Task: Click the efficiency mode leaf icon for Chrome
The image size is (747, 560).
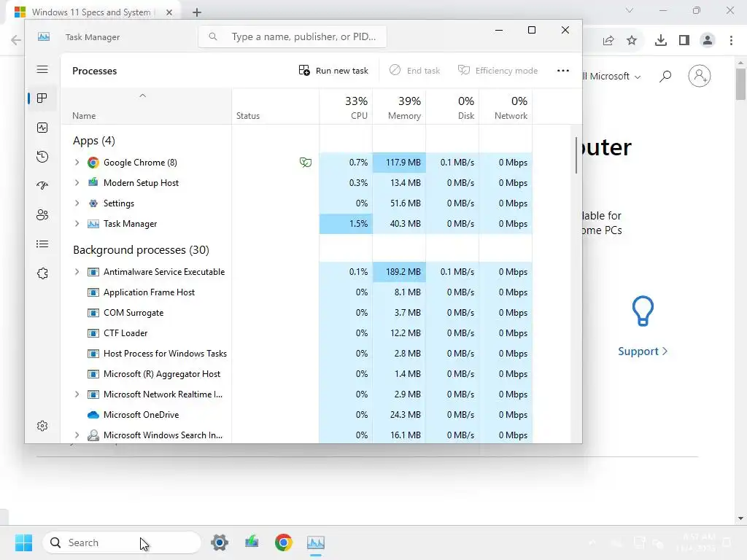Action: point(306,163)
